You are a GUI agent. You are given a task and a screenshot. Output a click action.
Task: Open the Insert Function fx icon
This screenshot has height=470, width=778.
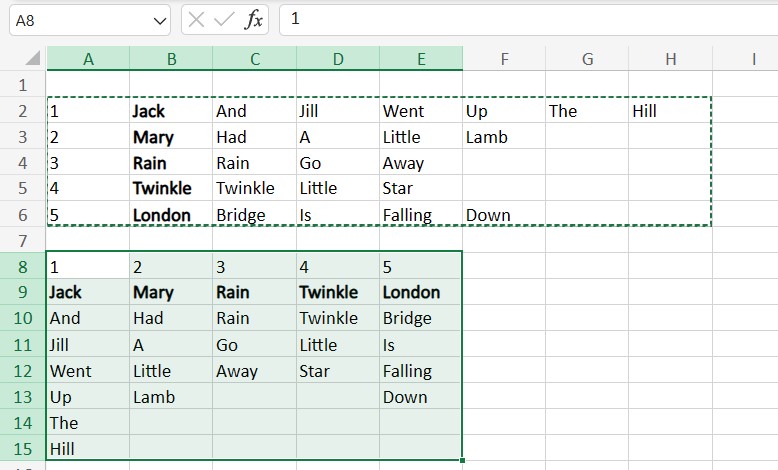(x=254, y=20)
